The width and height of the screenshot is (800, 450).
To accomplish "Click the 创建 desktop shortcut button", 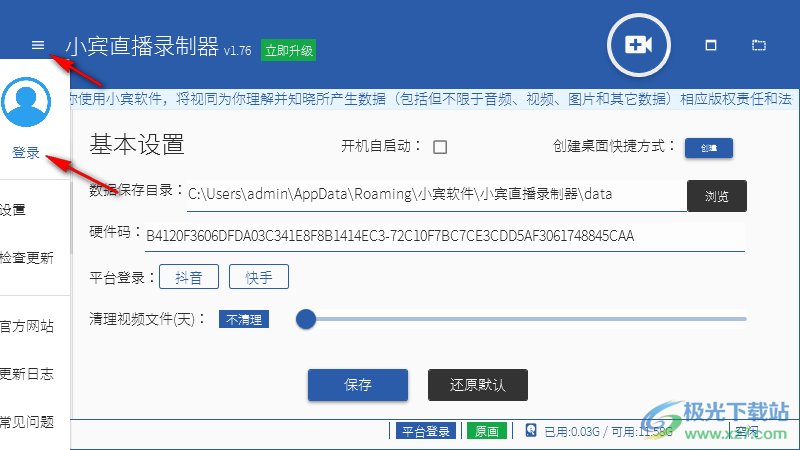I will (709, 148).
